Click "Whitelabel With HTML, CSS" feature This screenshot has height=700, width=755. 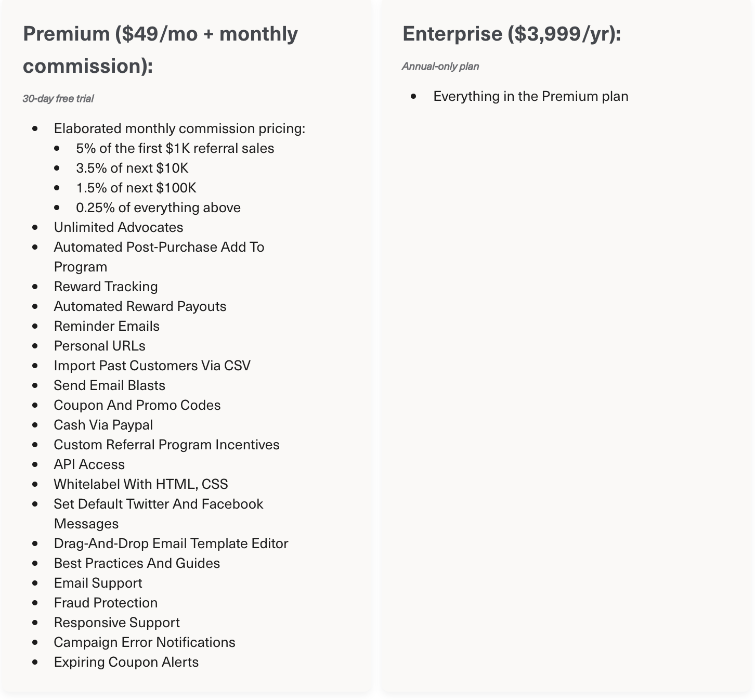pyautogui.click(x=141, y=484)
